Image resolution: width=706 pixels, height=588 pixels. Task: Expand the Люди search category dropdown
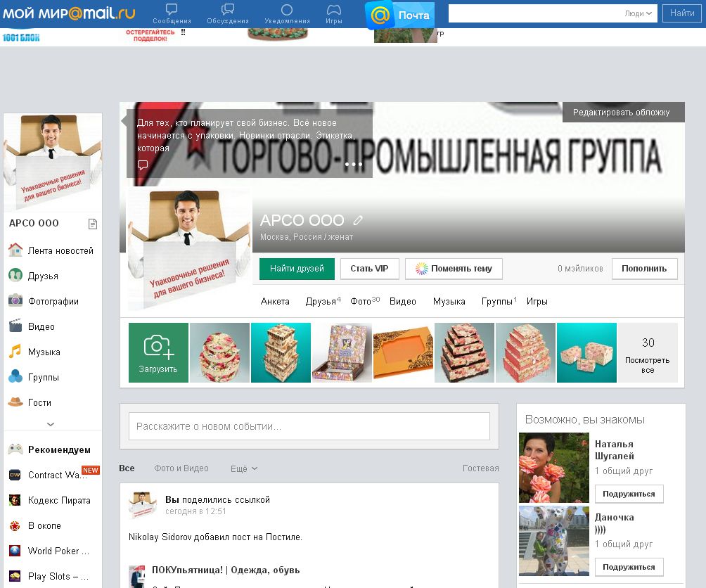click(638, 13)
